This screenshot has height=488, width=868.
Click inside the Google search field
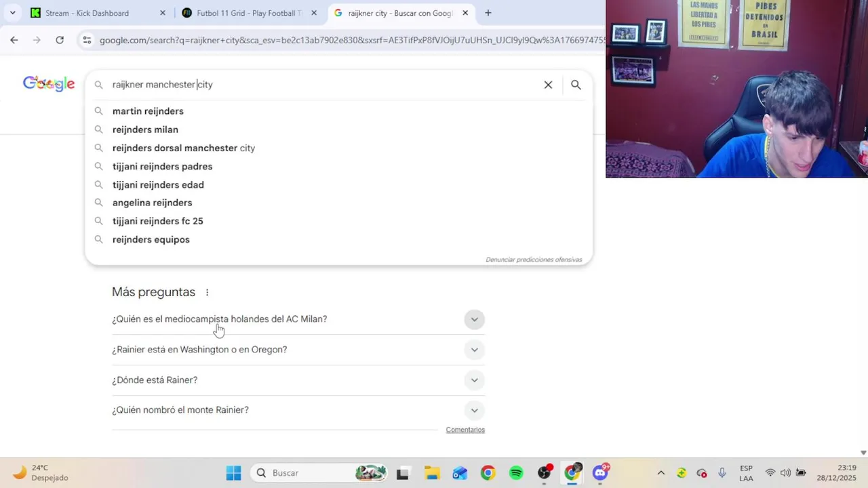pyautogui.click(x=324, y=85)
